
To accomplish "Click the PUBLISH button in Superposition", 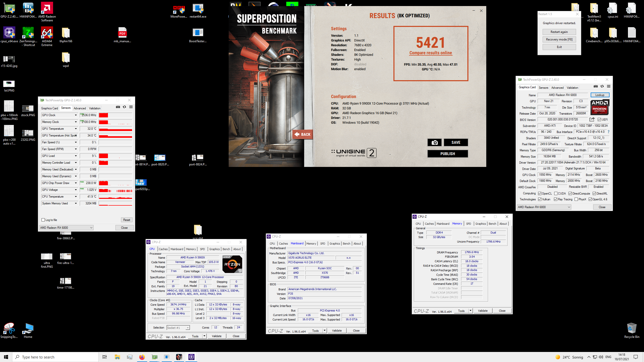I will pyautogui.click(x=448, y=154).
